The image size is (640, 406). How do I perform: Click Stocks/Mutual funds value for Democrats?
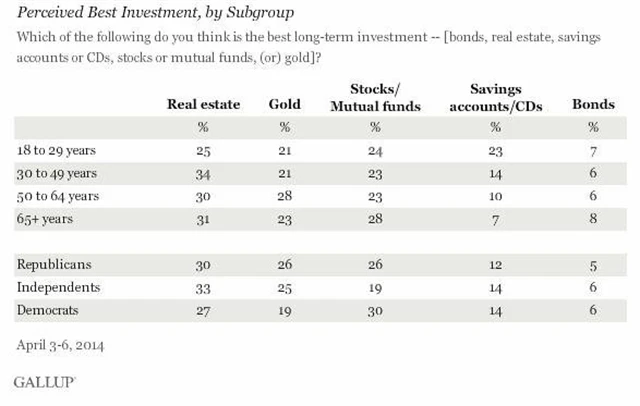pyautogui.click(x=375, y=308)
